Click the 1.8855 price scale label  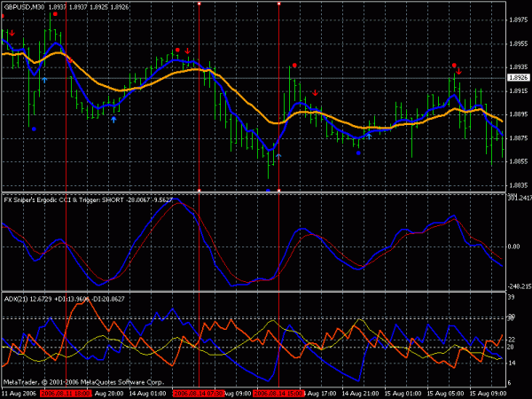pos(519,161)
